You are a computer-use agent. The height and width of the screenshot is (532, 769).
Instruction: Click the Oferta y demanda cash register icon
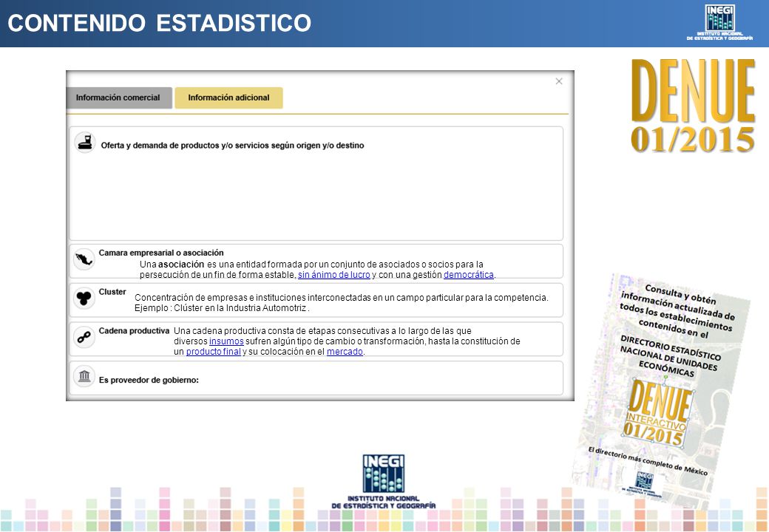pos(85,142)
